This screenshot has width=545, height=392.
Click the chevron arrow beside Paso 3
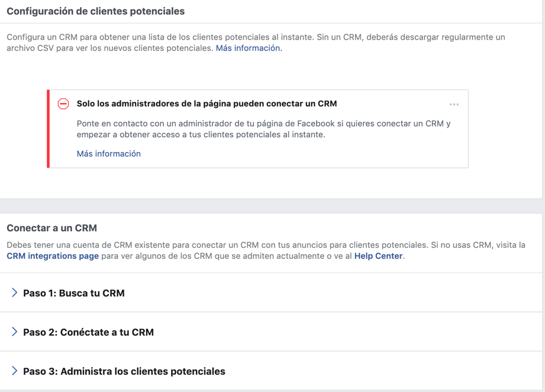(15, 371)
